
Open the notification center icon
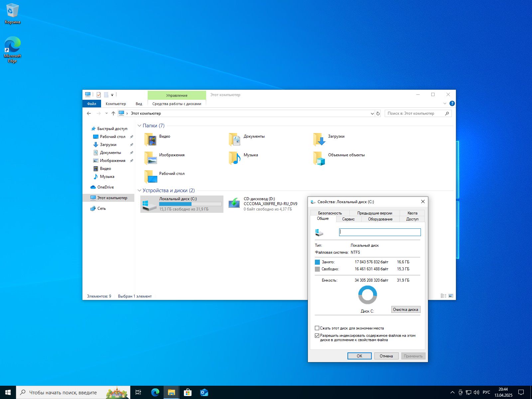(x=521, y=392)
